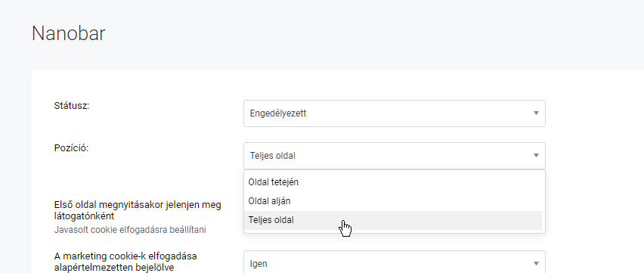Click the "A marketing cookie-k elfogadása" label
Screen dimensions: 644x273
125,256
